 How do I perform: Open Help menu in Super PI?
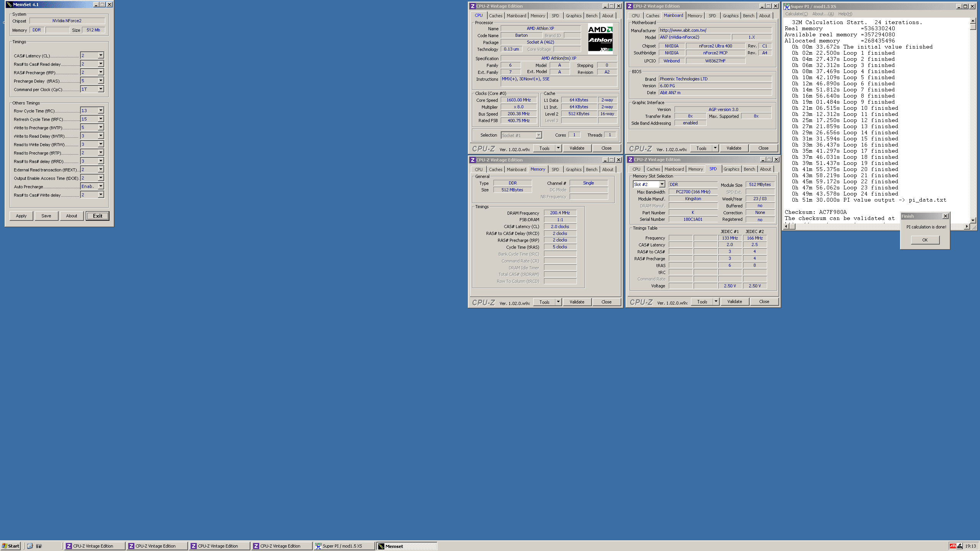(845, 14)
